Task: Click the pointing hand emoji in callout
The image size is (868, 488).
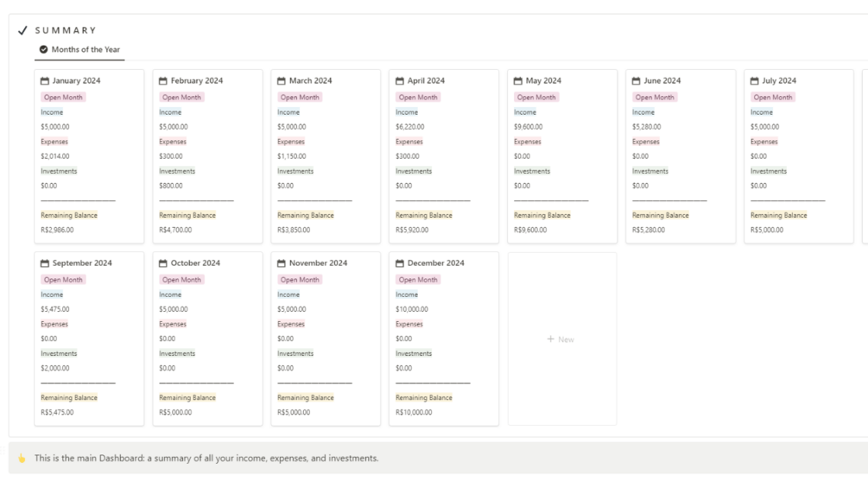Action: pos(22,459)
